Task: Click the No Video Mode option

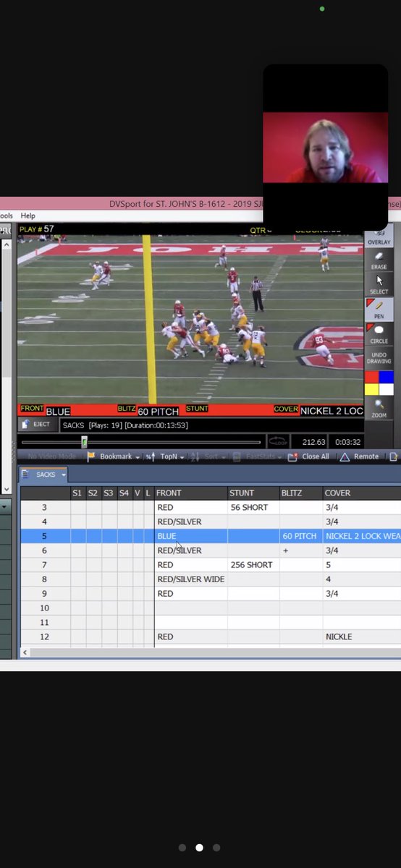Action: [x=52, y=456]
